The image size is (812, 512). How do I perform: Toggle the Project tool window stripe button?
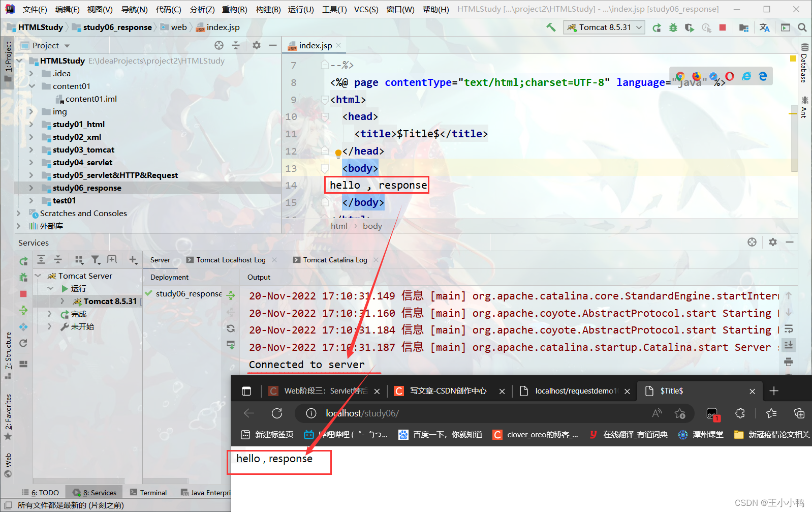[x=8, y=62]
